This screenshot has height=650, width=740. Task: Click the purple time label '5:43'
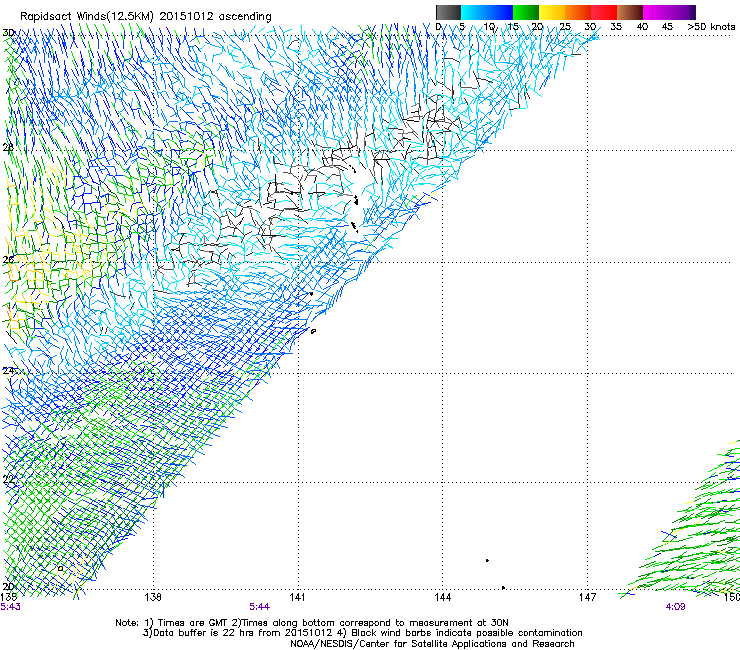click(x=10, y=607)
